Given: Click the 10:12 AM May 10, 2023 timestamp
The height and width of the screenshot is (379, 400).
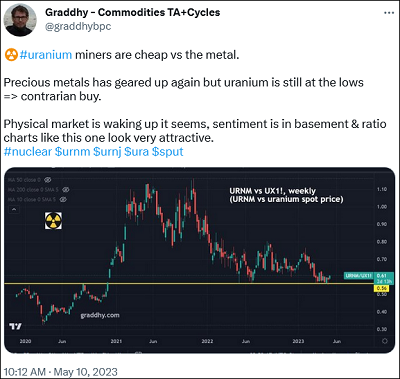Looking at the screenshot, I should (x=61, y=372).
